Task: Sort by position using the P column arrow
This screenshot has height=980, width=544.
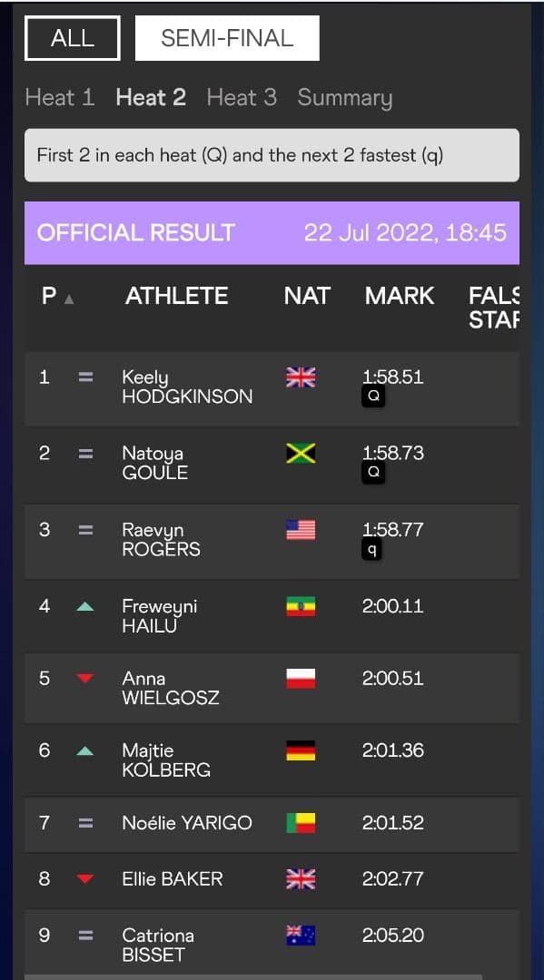Action: click(69, 299)
